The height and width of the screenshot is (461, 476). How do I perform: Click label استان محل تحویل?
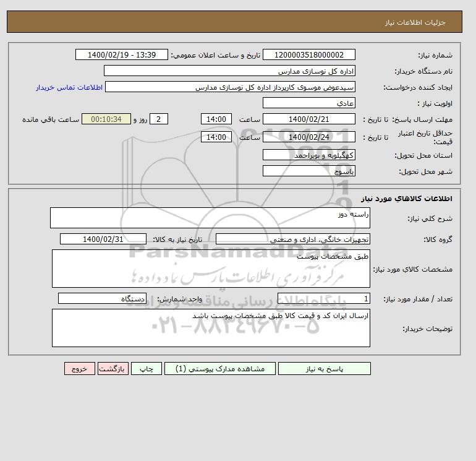423,155
